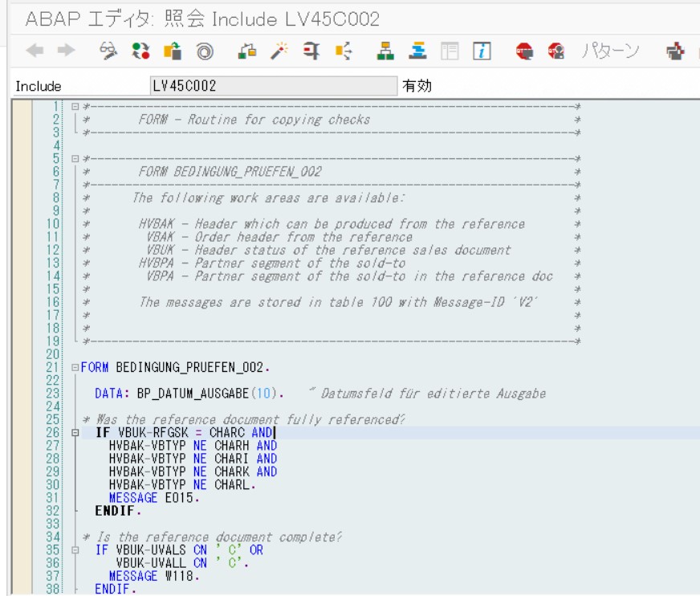The width and height of the screenshot is (700, 596).
Task: Toggle Display/Change mode with glasses-pencil icon
Action: pyautogui.click(x=108, y=52)
